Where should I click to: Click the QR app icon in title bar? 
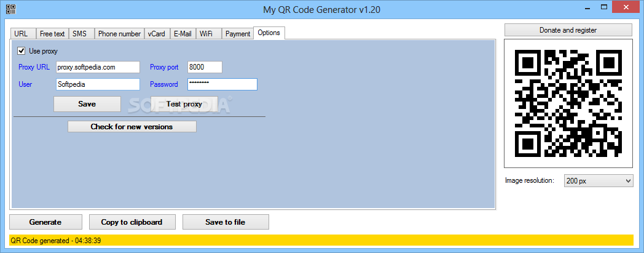10,9
